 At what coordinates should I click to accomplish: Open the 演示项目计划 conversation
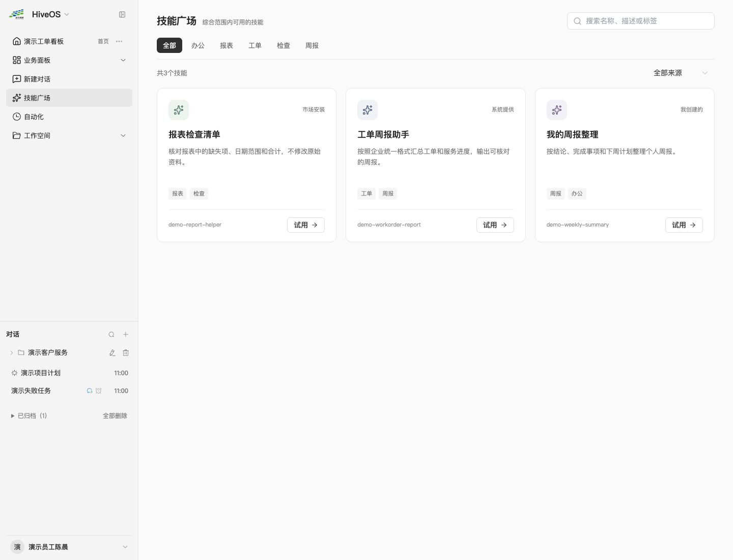[x=69, y=373]
